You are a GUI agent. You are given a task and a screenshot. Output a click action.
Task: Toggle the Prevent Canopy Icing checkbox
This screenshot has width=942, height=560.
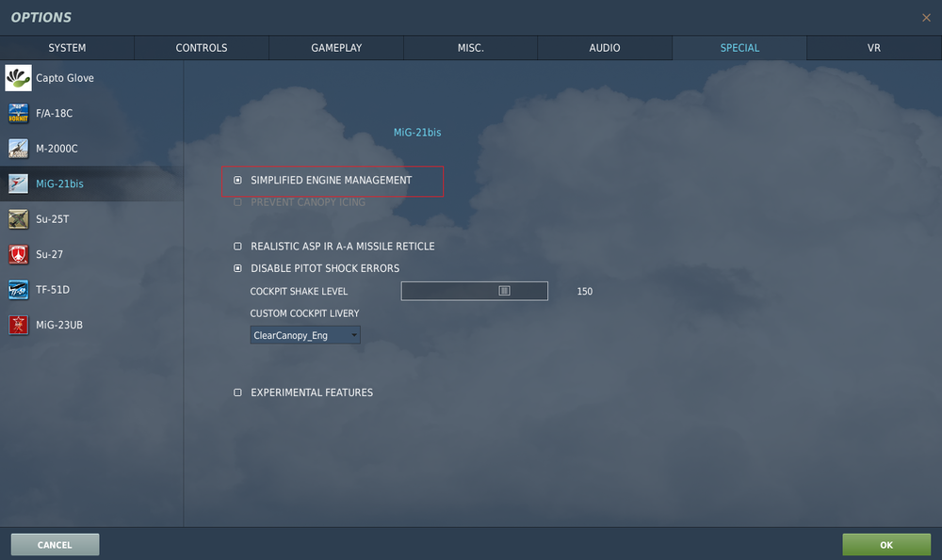238,202
